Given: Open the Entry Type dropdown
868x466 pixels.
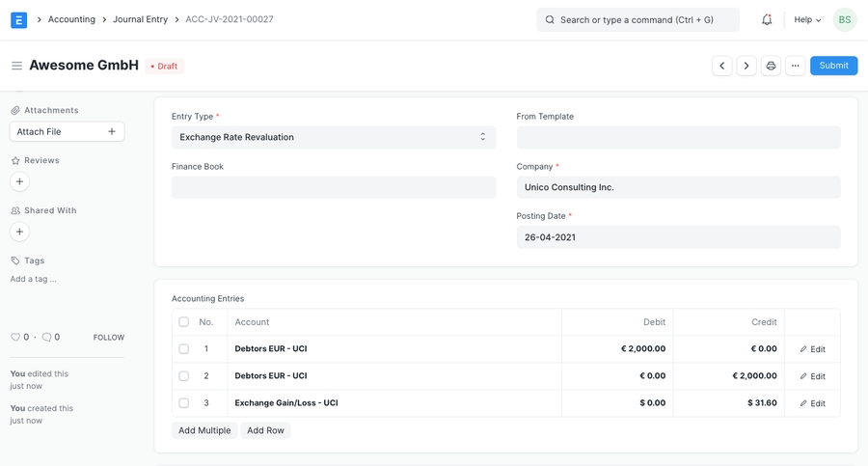Looking at the screenshot, I should (x=334, y=137).
